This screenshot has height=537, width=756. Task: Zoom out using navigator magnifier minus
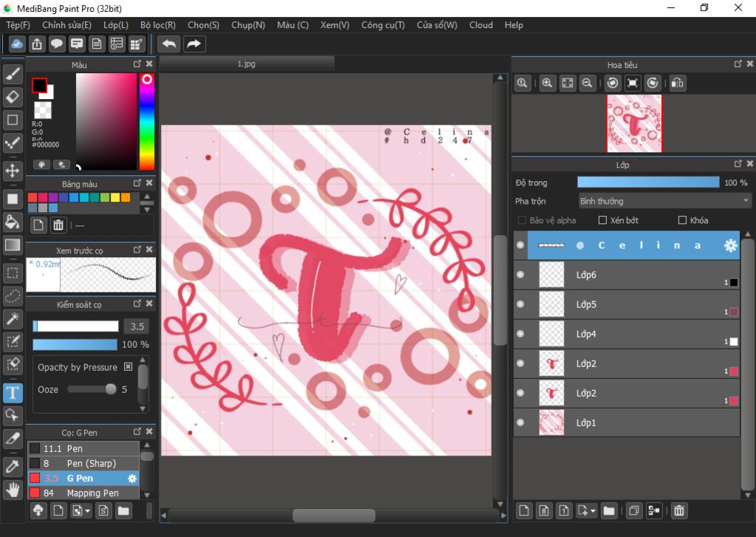coord(587,83)
